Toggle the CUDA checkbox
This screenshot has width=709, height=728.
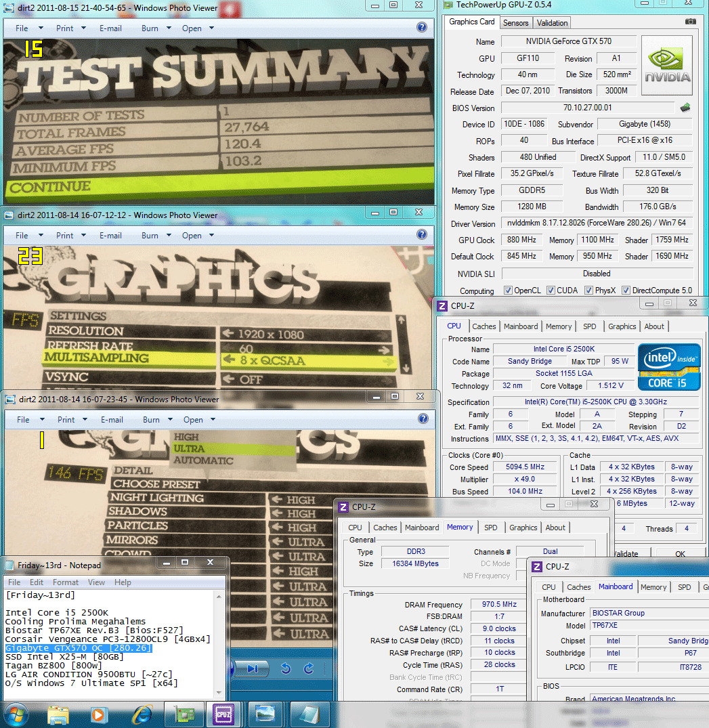551,290
